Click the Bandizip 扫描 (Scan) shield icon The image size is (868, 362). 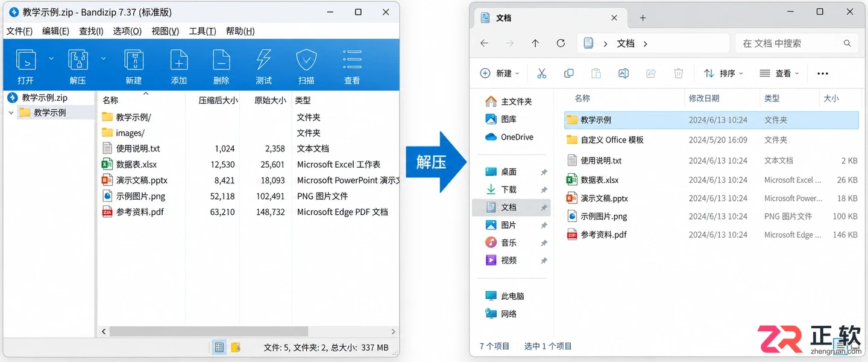pos(306,60)
